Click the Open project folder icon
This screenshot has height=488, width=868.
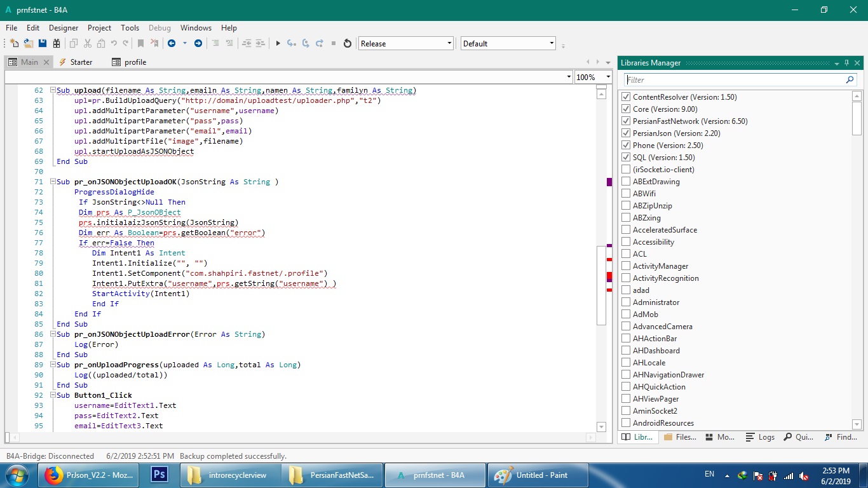29,43
